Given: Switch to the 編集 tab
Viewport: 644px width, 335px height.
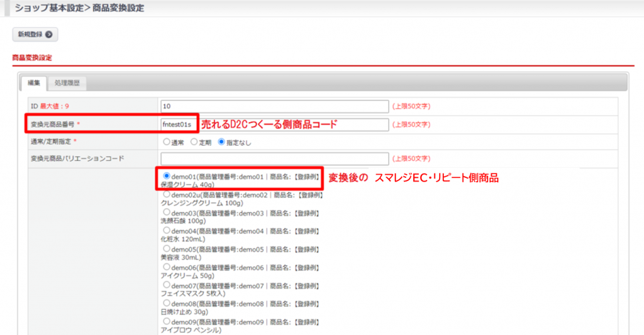Looking at the screenshot, I should click(x=34, y=83).
